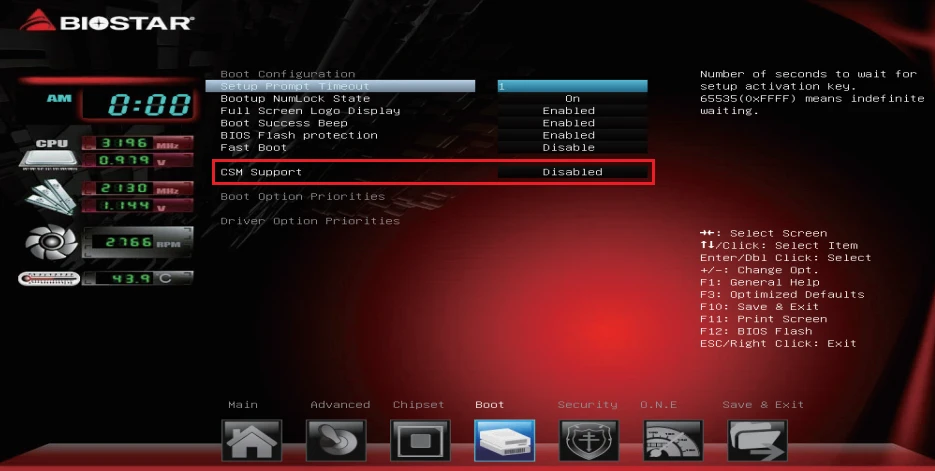Open the Main home icon

click(x=251, y=439)
